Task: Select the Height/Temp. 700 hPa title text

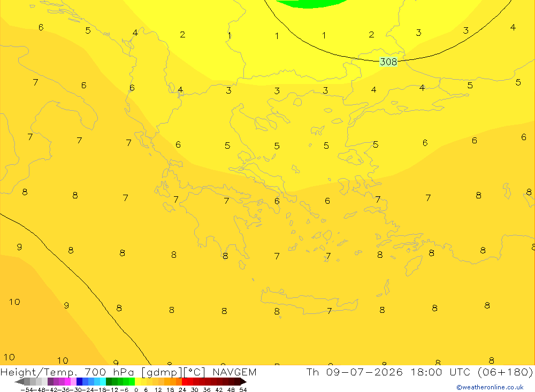Action: pos(67,372)
